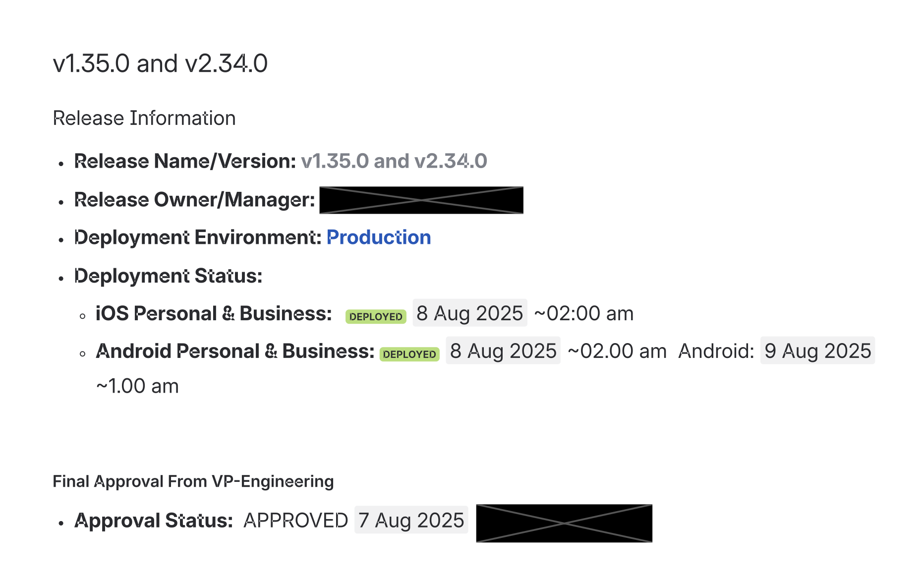
Task: Click the page title v1.35.0 and v2.34.0
Action: [x=160, y=64]
